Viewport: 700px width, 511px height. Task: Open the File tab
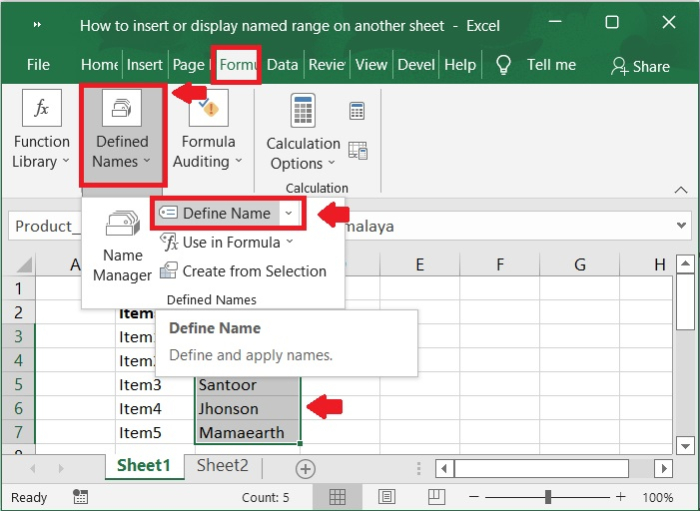click(38, 65)
